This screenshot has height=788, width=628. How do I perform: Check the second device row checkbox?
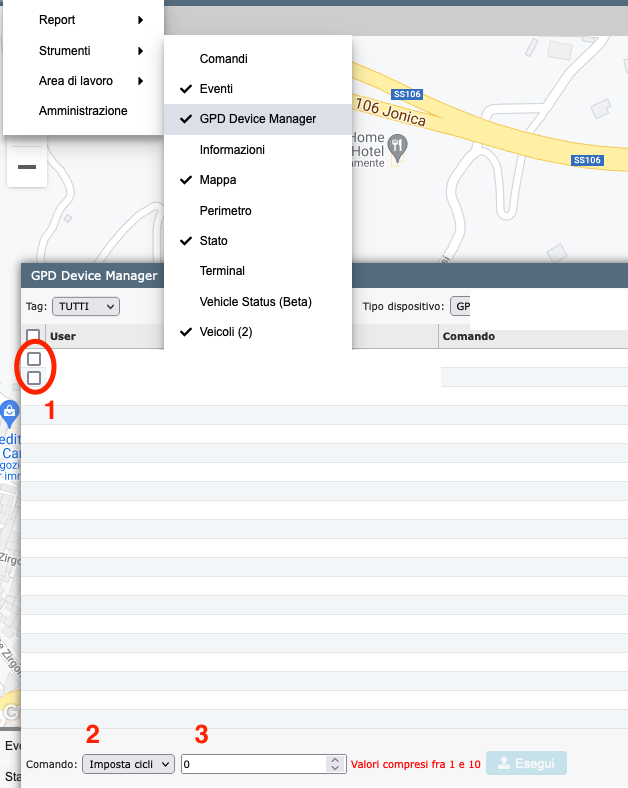34,378
